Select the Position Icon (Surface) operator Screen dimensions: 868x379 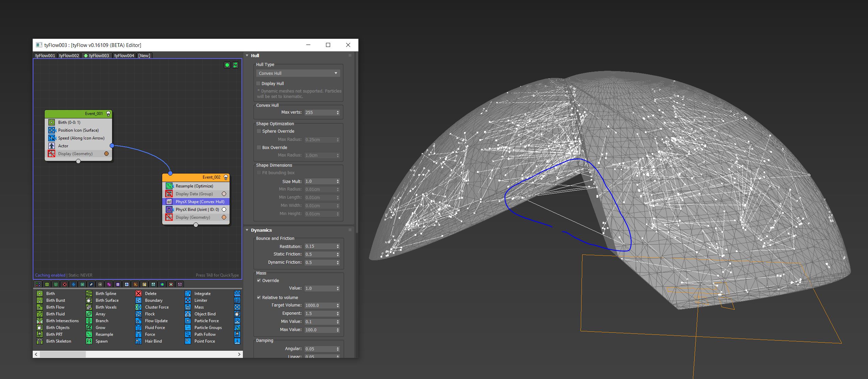pyautogui.click(x=78, y=130)
